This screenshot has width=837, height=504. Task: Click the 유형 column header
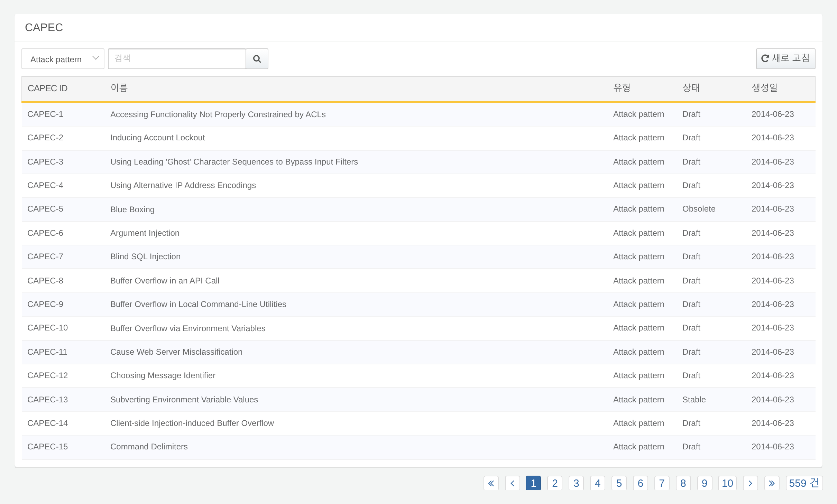point(622,88)
